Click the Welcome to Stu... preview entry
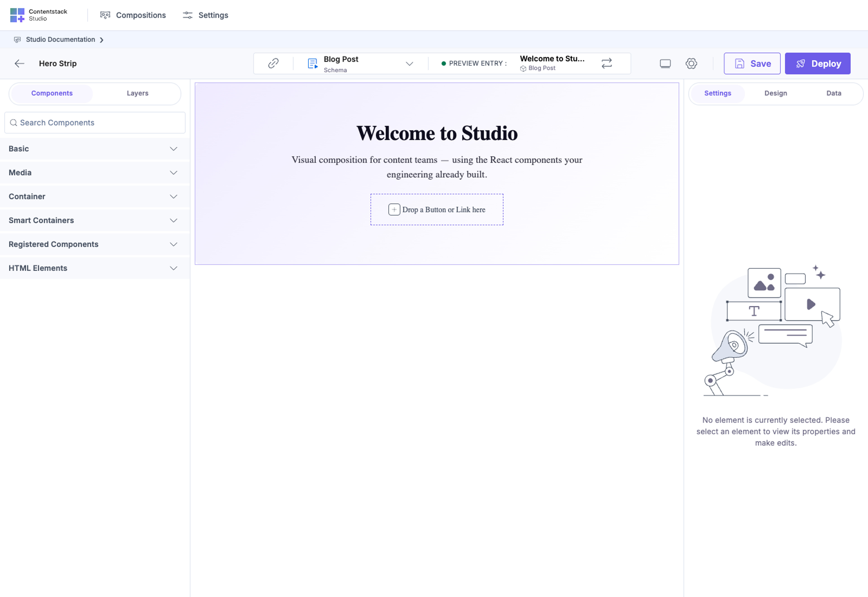The height and width of the screenshot is (597, 868). pyautogui.click(x=552, y=63)
